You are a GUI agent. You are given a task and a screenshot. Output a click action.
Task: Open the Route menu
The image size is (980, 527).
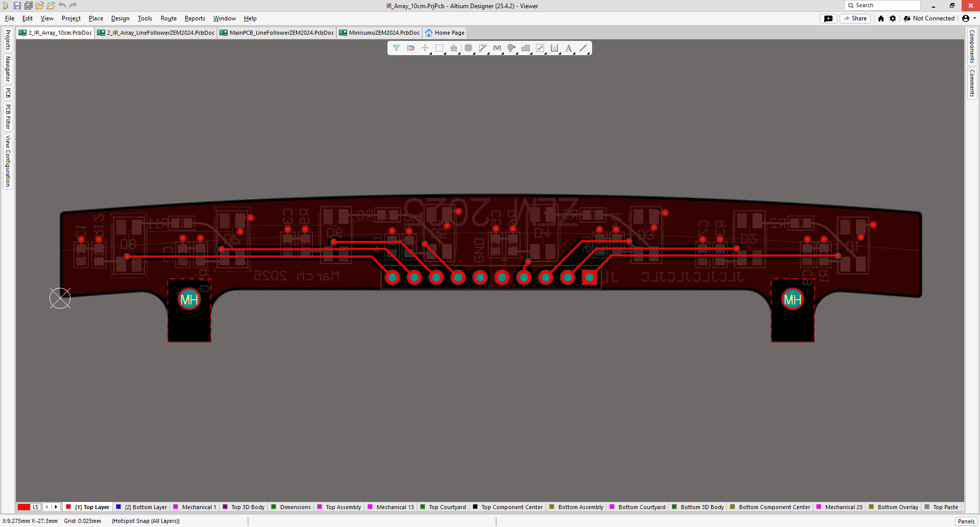tap(168, 18)
